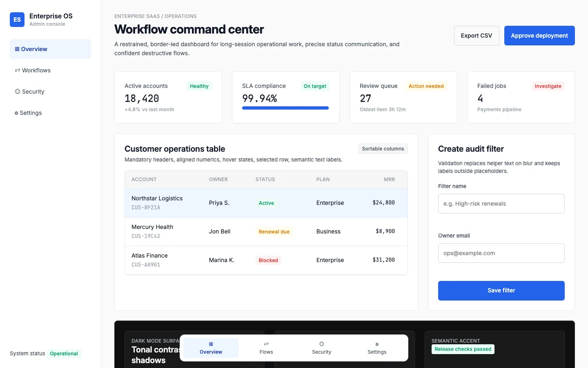
Task: Open Workflows in the sidebar
Action: (50, 70)
